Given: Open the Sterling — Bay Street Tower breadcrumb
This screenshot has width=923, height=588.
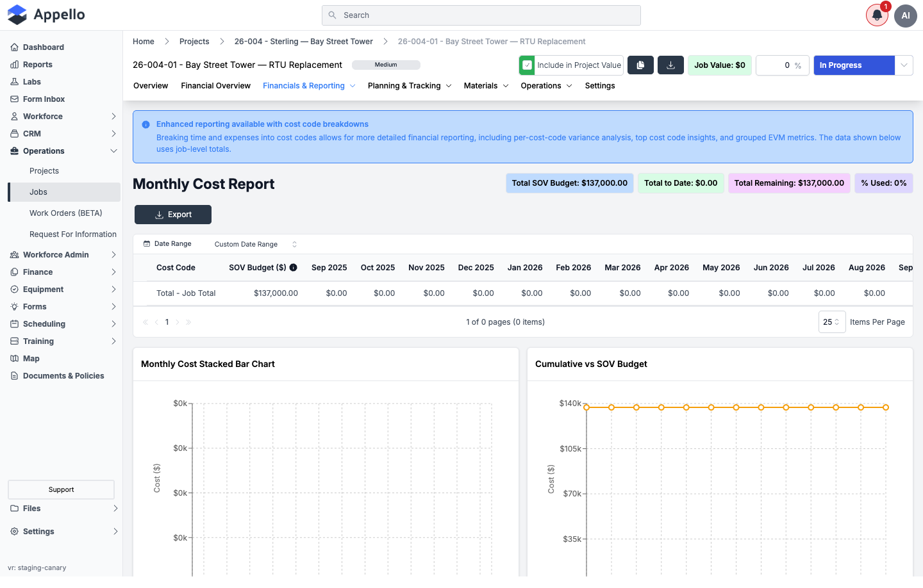Looking at the screenshot, I should (304, 42).
